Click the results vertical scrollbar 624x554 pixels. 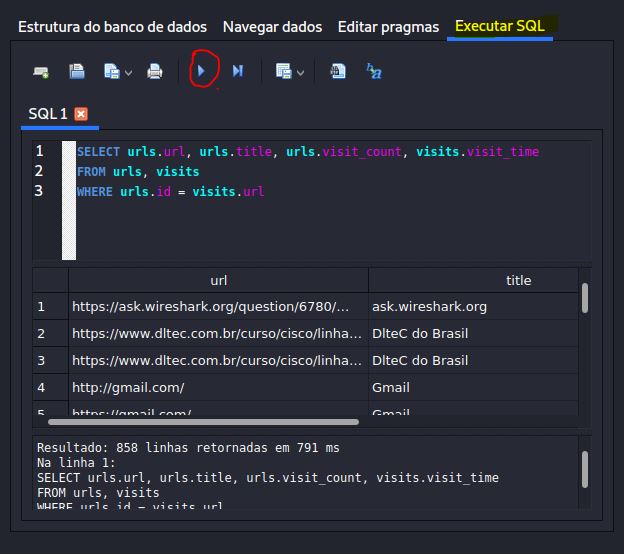point(584,298)
